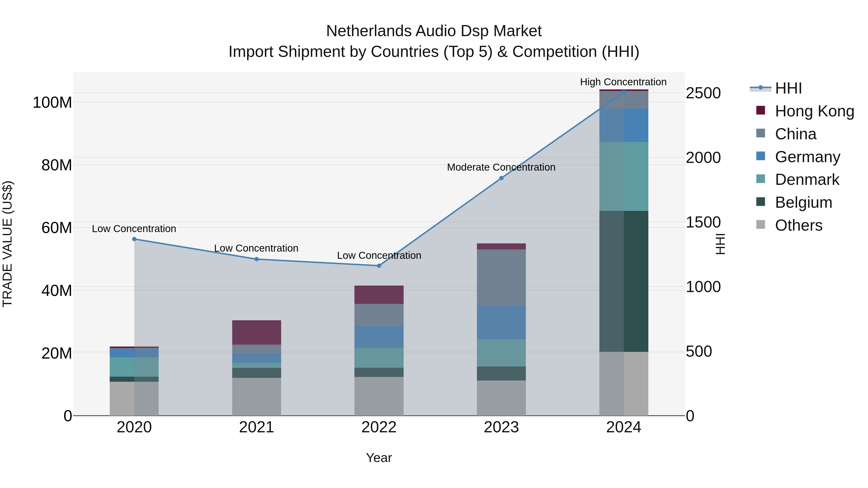
Task: Click the Germany blue legend swatch
Action: pos(760,156)
